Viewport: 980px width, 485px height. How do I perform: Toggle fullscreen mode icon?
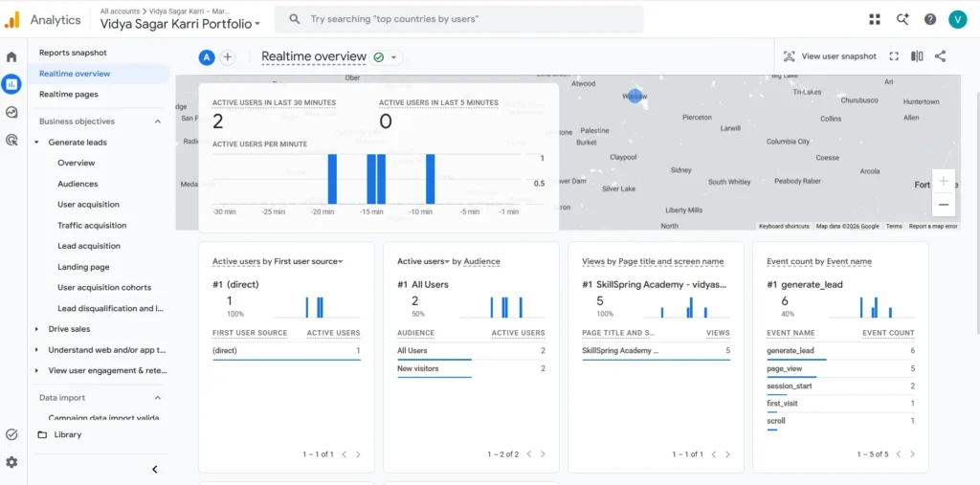(x=894, y=56)
